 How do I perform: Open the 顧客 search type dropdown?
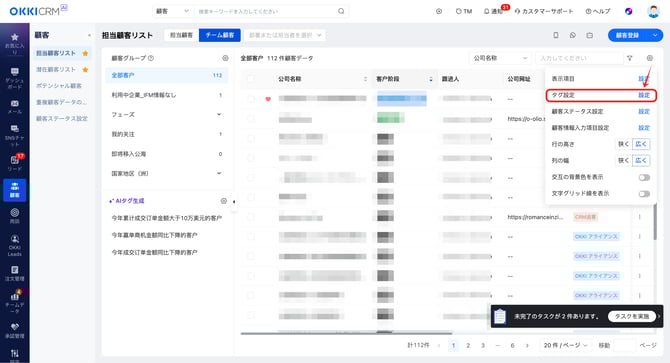tap(172, 11)
